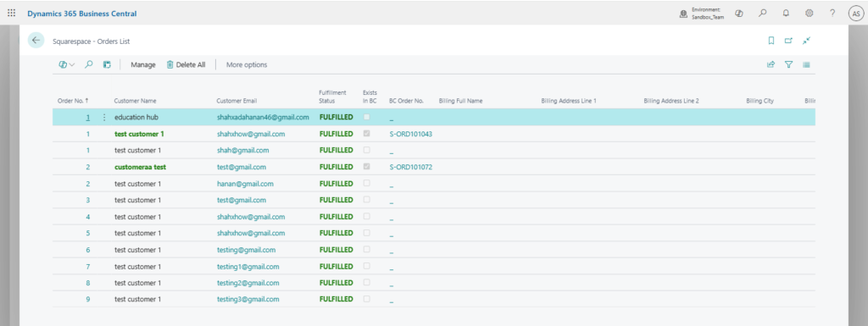The height and width of the screenshot is (326, 868).
Task: Toggle Exists in BC for shah@gmail.com row
Action: (x=366, y=150)
